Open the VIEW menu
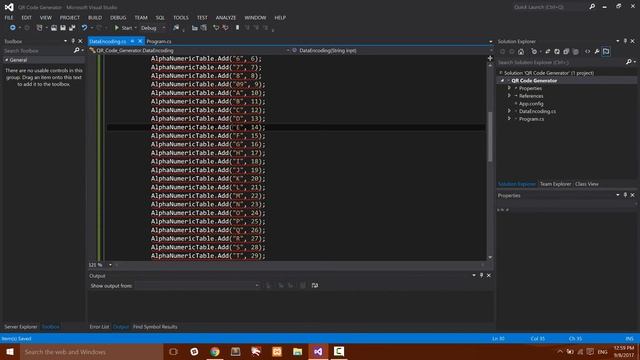 tap(46, 18)
